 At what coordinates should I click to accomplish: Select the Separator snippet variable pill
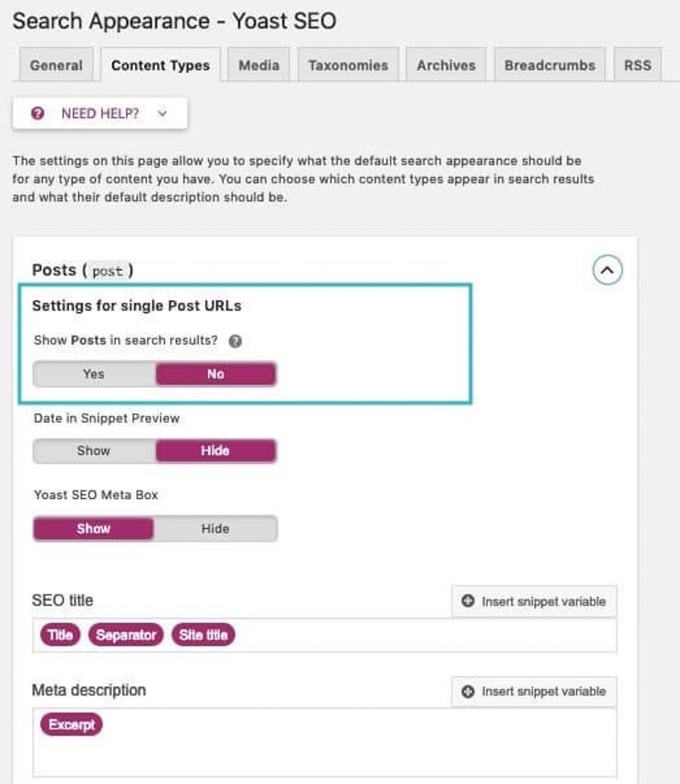126,634
